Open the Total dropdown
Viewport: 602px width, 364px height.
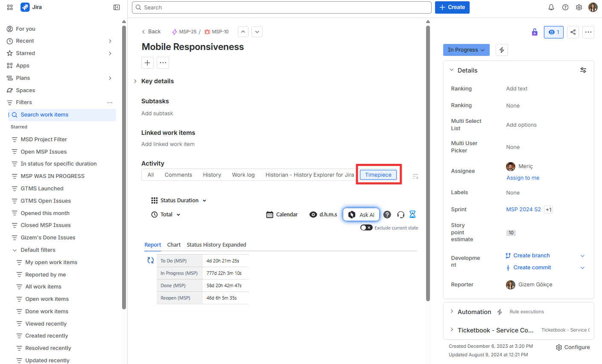tap(166, 215)
